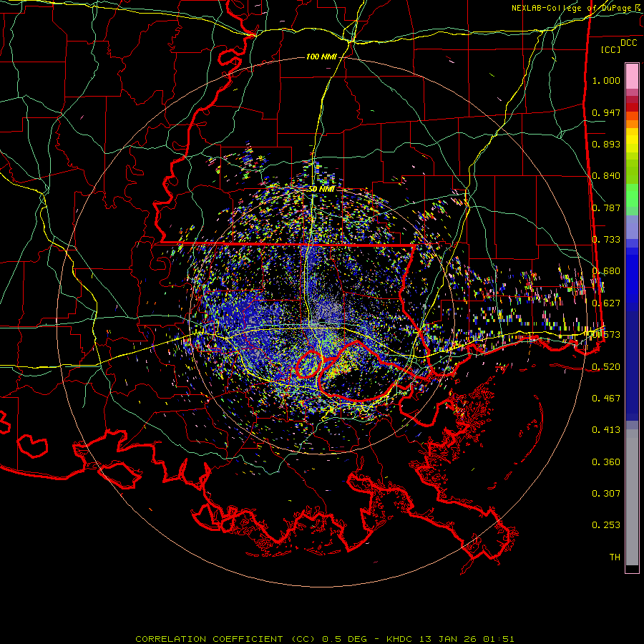Image resolution: width=644 pixels, height=644 pixels.
Task: Click the Correlation Coefficient KHDC caption
Action: [325, 639]
